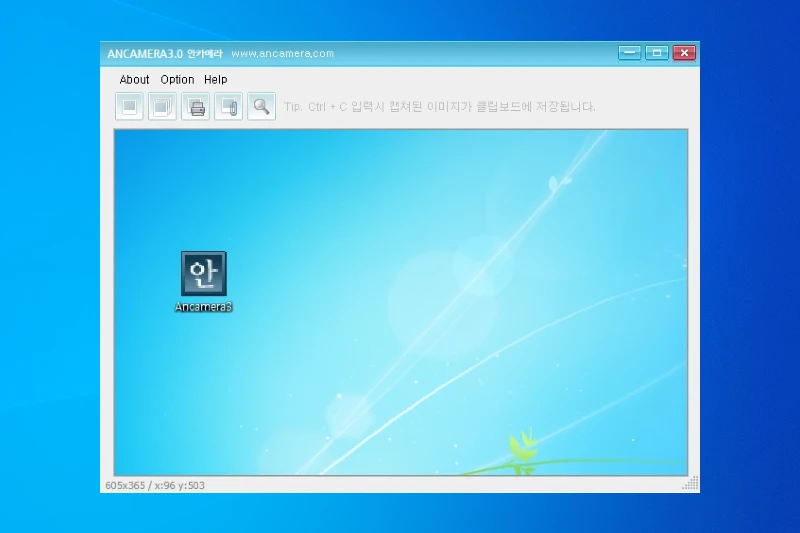The width and height of the screenshot is (800, 533).
Task: Click the single window capture toolbar icon
Action: point(129,107)
